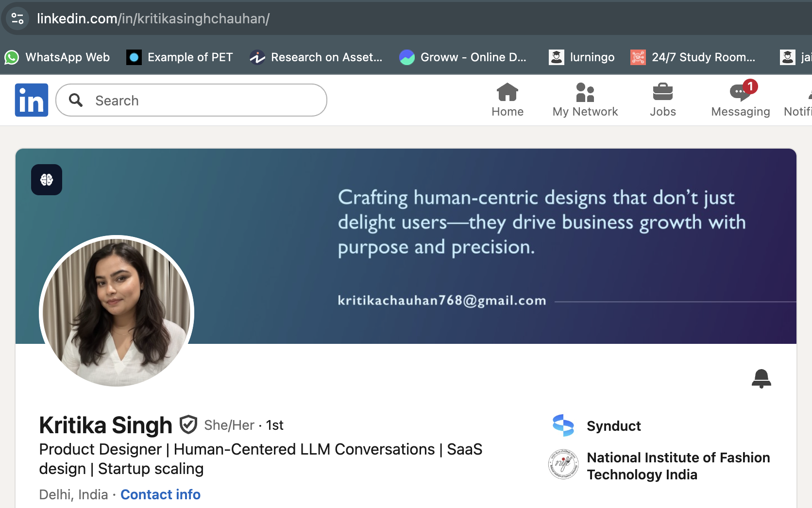This screenshot has width=812, height=508.
Task: Toggle profile notifications with the bell icon
Action: tap(761, 379)
